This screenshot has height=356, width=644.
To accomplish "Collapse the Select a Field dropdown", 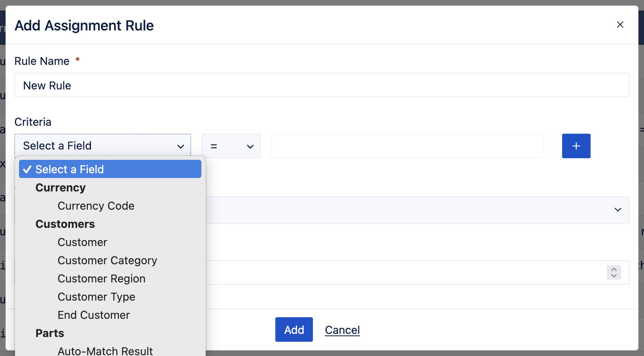I will (103, 146).
